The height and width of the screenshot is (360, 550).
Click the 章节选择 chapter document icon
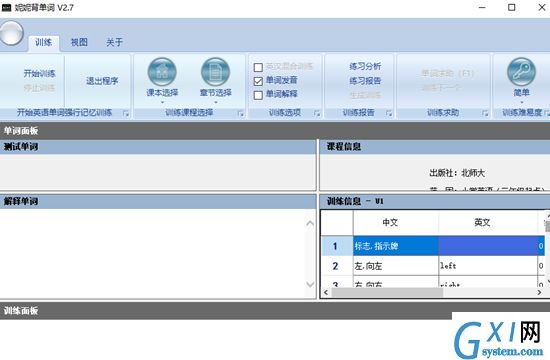pos(215,72)
